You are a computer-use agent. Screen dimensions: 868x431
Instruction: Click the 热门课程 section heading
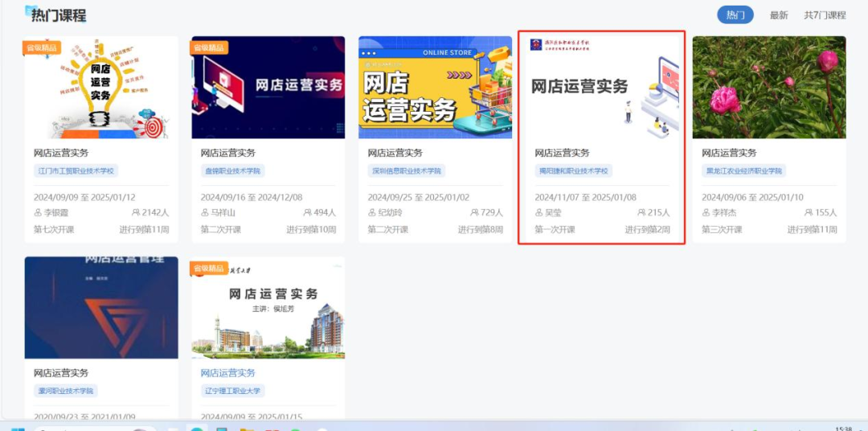tap(59, 15)
